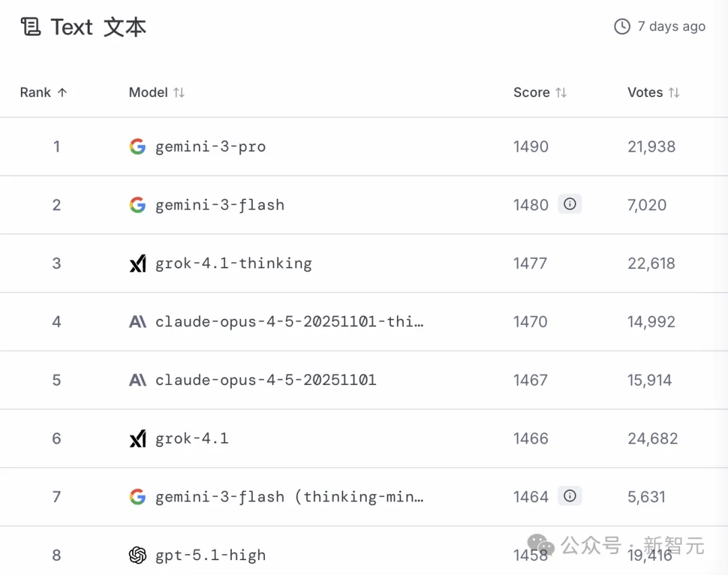The height and width of the screenshot is (575, 728).
Task: Click the Google icon beside gemini-3-flash
Action: (138, 204)
